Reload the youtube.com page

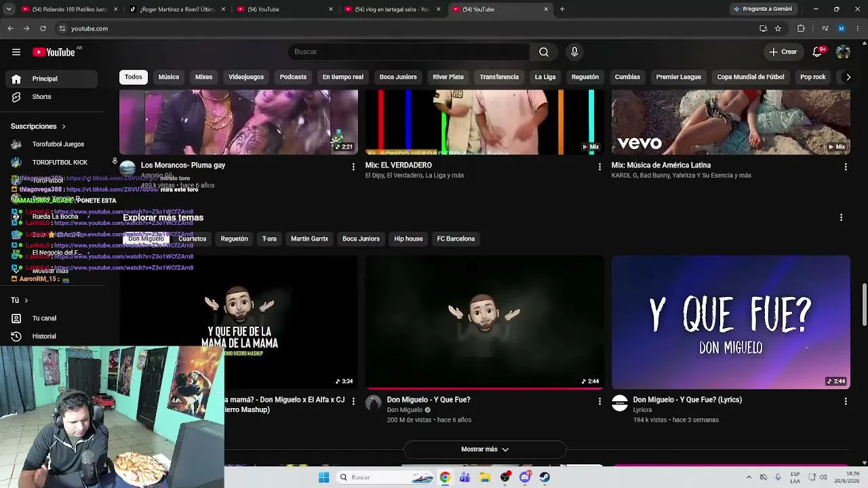[43, 28]
